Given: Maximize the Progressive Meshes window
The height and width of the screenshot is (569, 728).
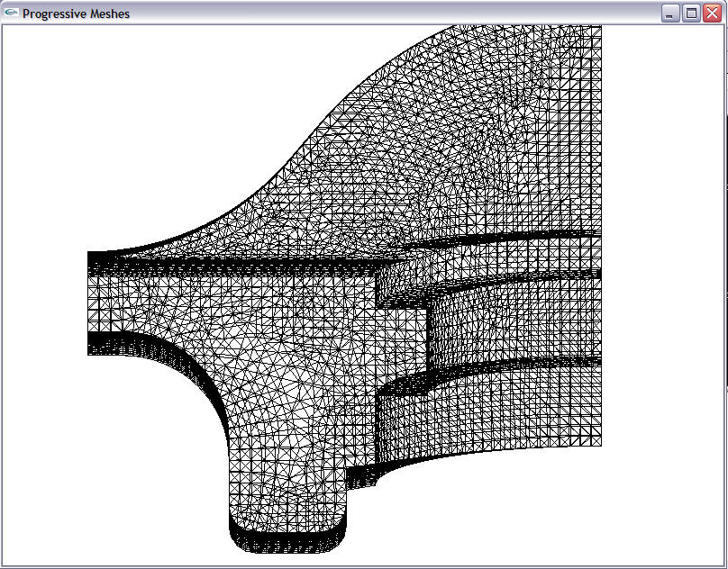Looking at the screenshot, I should [691, 14].
